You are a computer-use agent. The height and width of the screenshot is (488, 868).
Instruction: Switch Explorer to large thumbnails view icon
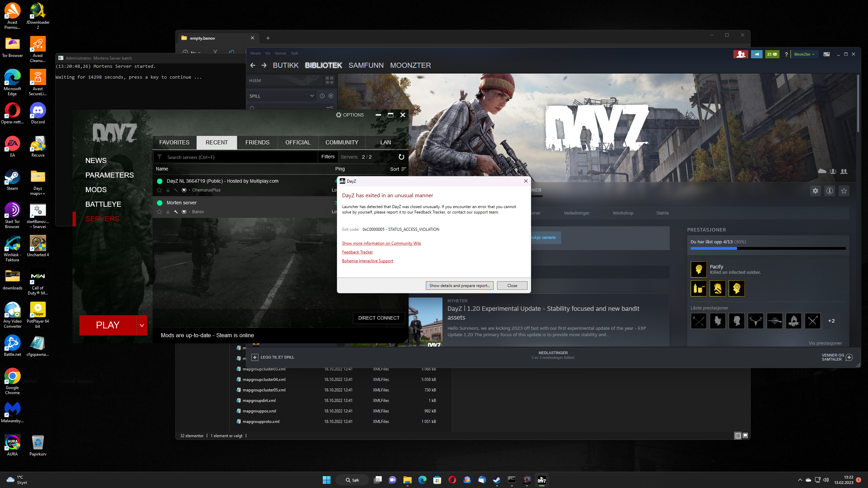point(745,436)
